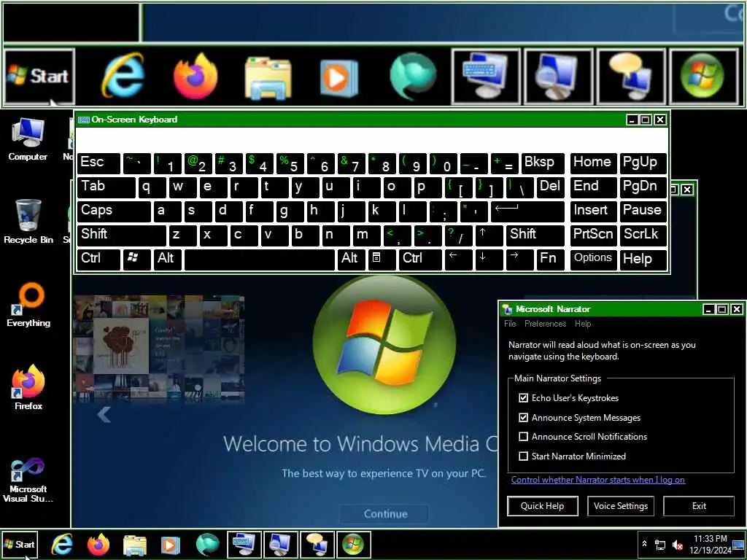
Task: Click the Enter key on On-Screen Keyboard
Action: (527, 211)
